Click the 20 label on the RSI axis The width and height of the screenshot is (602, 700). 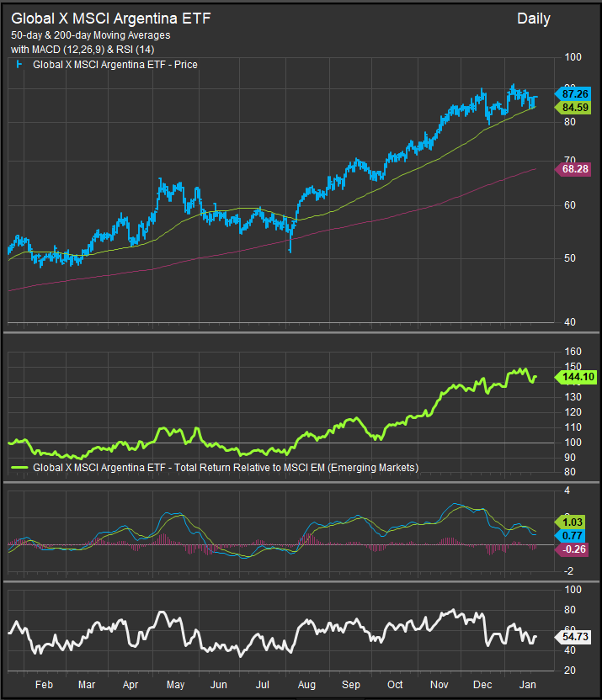coord(570,671)
